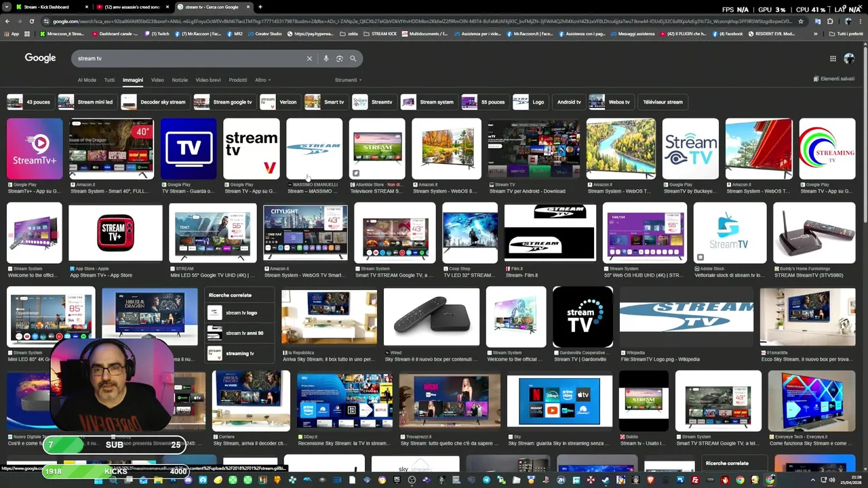868x488 pixels.
Task: Open the 'Streaming TV' multicolor logo image
Action: [827, 149]
